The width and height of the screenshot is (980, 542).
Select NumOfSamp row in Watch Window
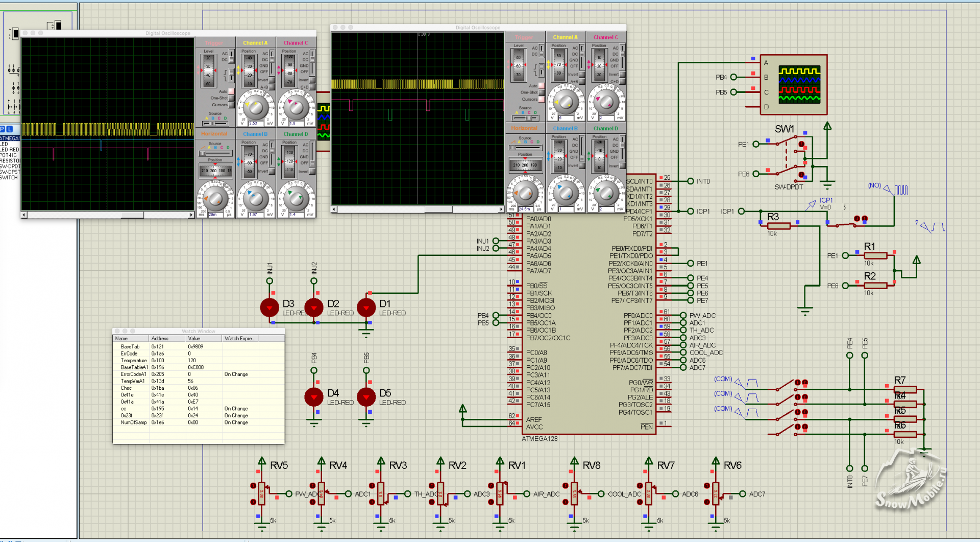point(199,422)
